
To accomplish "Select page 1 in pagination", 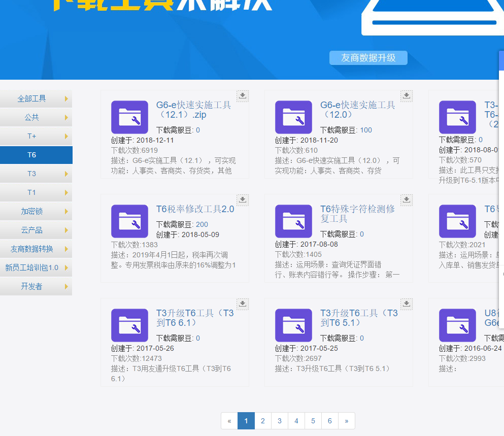I will (x=246, y=421).
